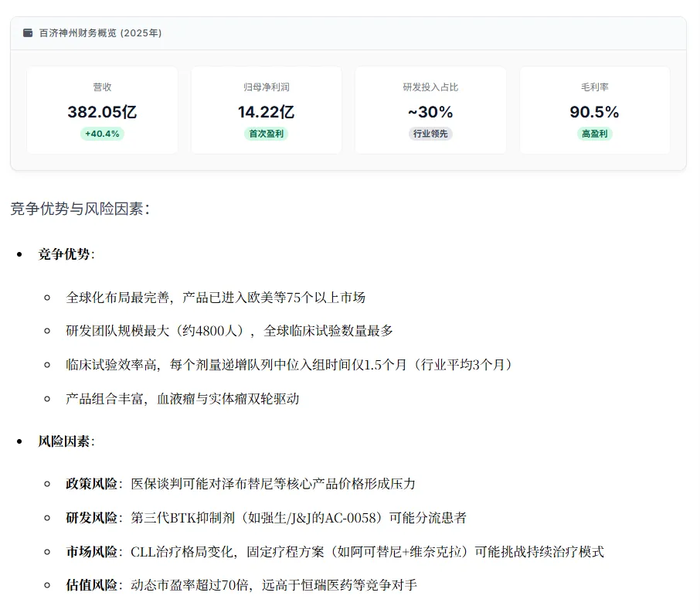Click the 首次盈利 green badge
Image resolution: width=700 pixels, height=613 pixels.
tap(267, 134)
